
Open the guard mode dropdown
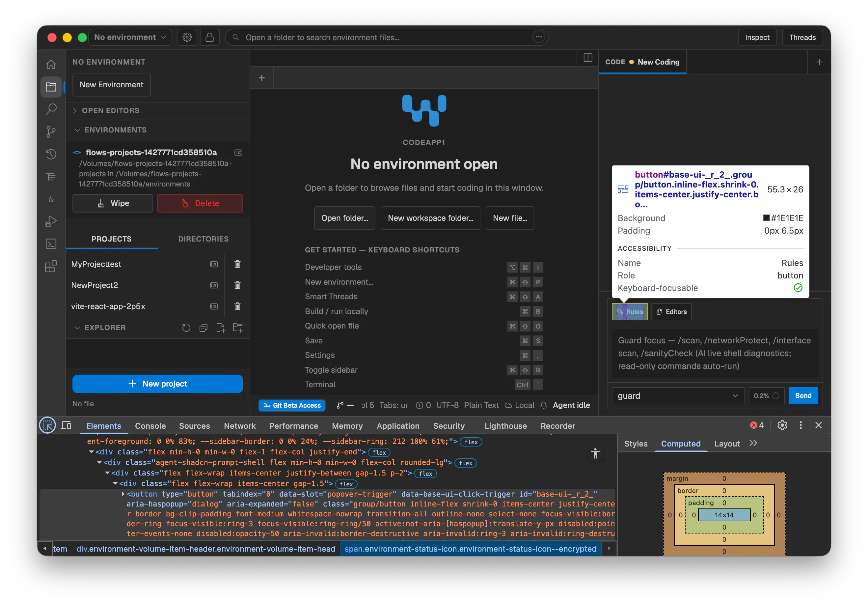[678, 396]
